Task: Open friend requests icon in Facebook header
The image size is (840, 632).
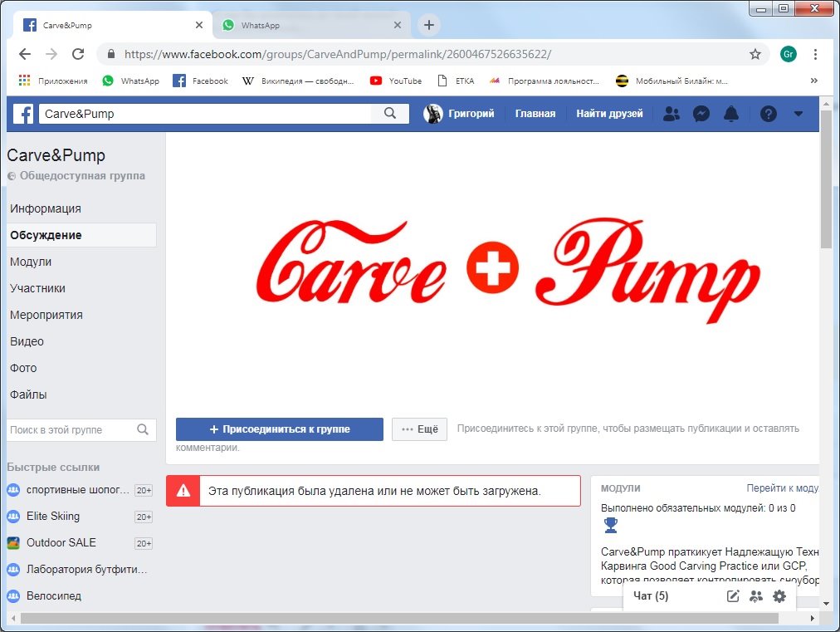Action: coord(672,114)
